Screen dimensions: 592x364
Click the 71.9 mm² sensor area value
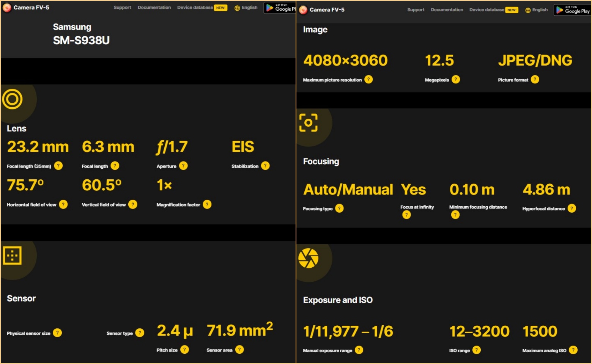click(240, 329)
